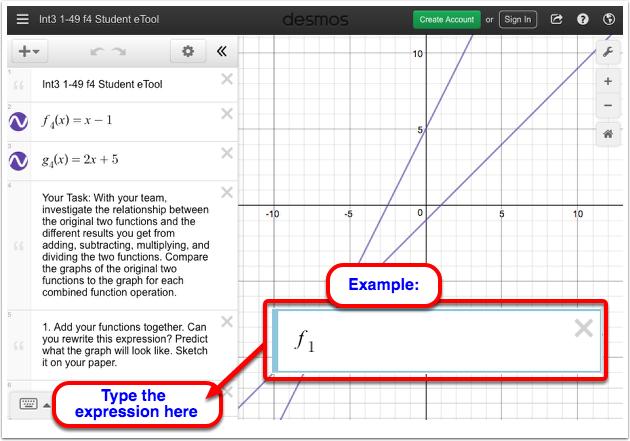
Task: Delete the g4(x) = 2x + 5 expression
Action: (x=227, y=153)
